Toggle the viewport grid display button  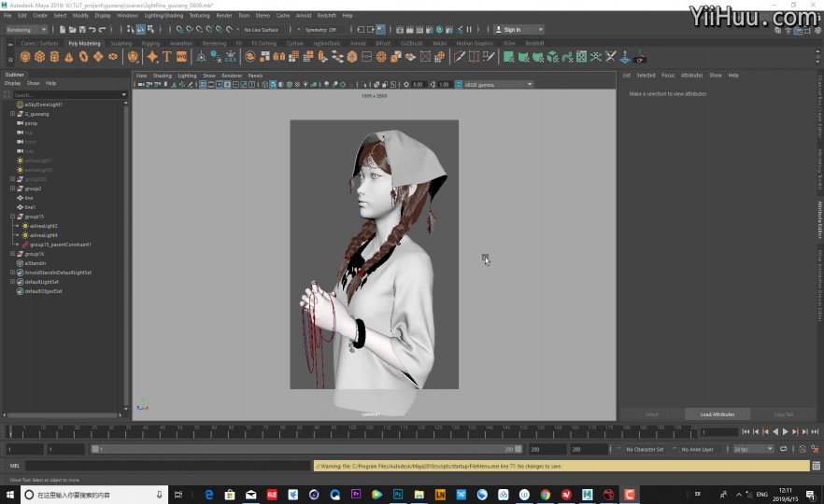pyautogui.click(x=203, y=85)
